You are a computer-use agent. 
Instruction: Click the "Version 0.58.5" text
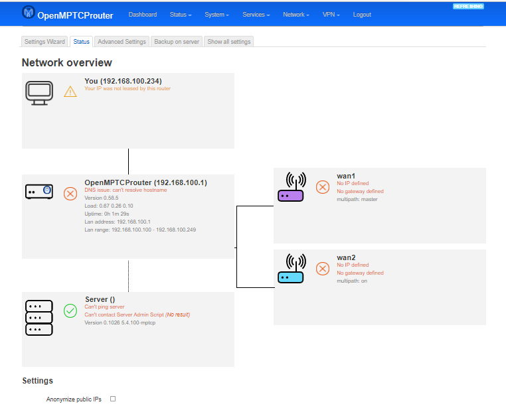102,198
